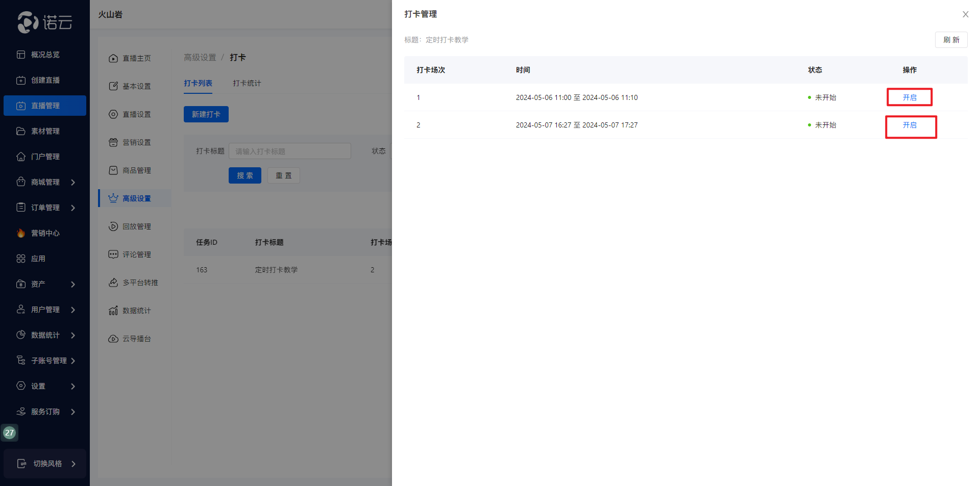This screenshot has width=980, height=486.
Task: Expand the 子账号管理 chevron
Action: pyautogui.click(x=73, y=361)
